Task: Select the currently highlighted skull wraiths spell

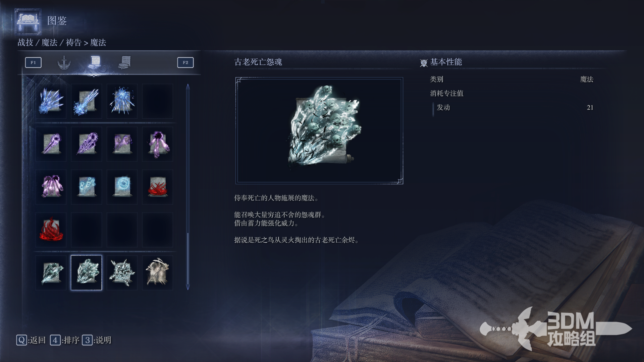Action: [87, 273]
